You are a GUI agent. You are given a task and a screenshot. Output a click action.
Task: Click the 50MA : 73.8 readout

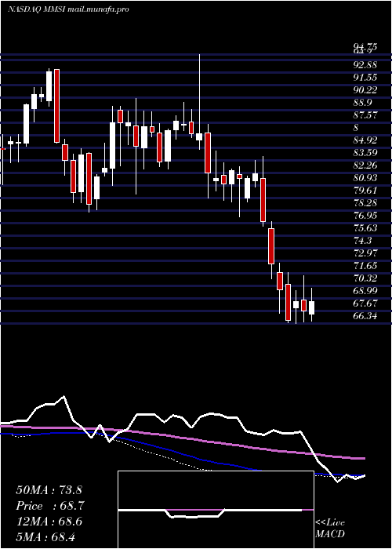tap(49, 490)
